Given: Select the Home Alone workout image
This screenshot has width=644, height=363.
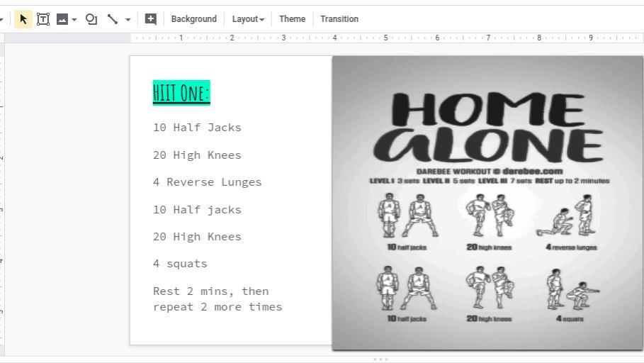Looking at the screenshot, I should point(487,203).
